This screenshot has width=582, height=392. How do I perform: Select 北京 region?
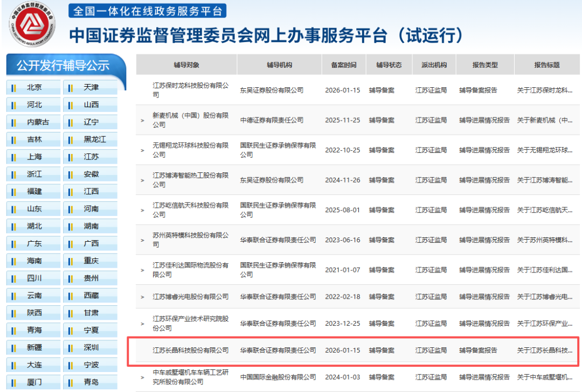[x=33, y=87]
